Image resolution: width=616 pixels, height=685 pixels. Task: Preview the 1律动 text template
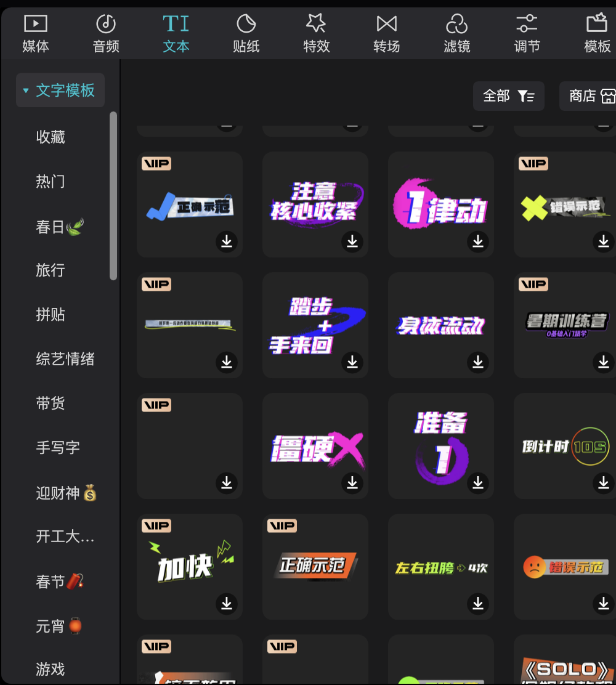tap(441, 203)
